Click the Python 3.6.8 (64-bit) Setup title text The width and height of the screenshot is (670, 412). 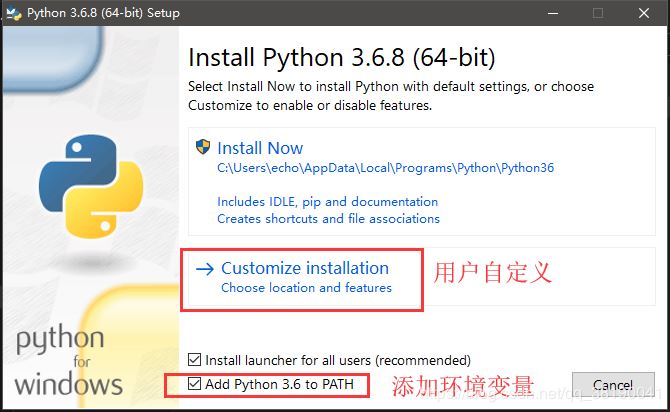pyautogui.click(x=99, y=13)
